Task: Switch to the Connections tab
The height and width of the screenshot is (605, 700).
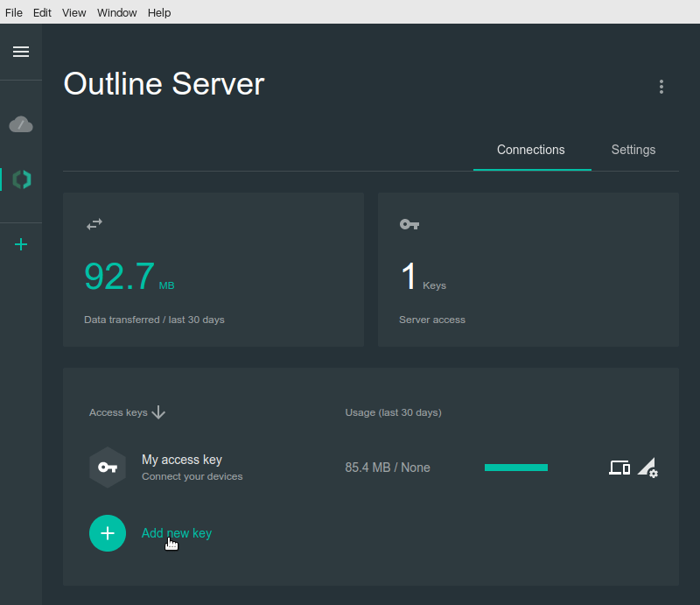Action: pyautogui.click(x=530, y=150)
